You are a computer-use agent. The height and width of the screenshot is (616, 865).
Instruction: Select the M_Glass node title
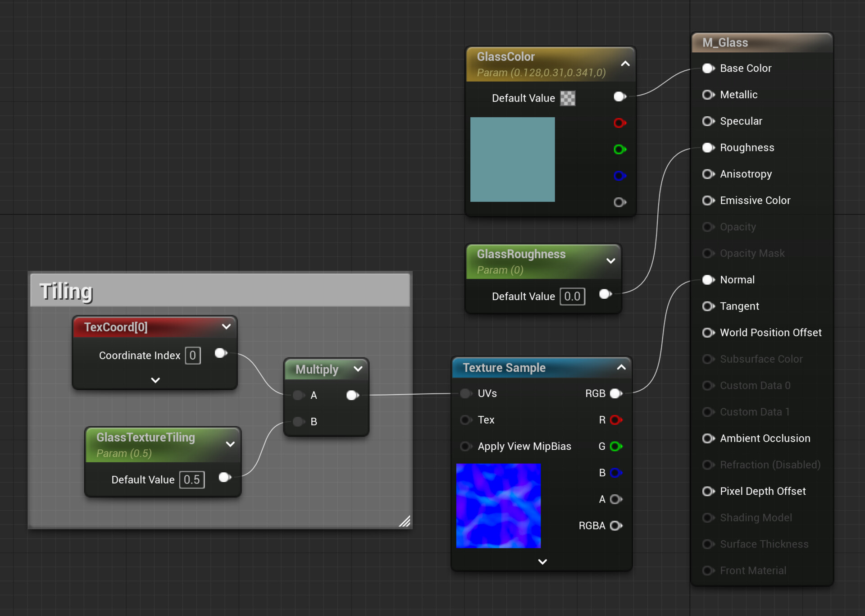pyautogui.click(x=725, y=43)
